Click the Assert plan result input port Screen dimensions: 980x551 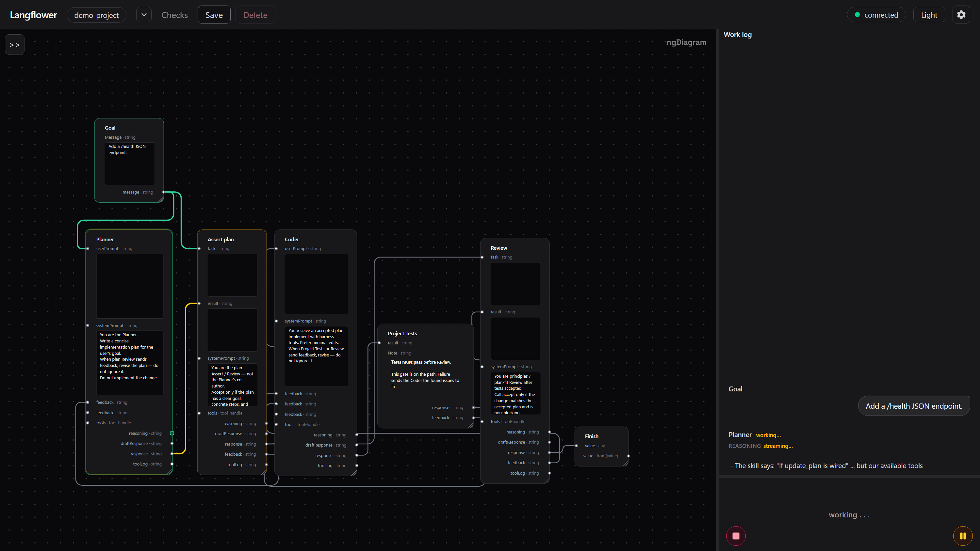click(x=199, y=303)
